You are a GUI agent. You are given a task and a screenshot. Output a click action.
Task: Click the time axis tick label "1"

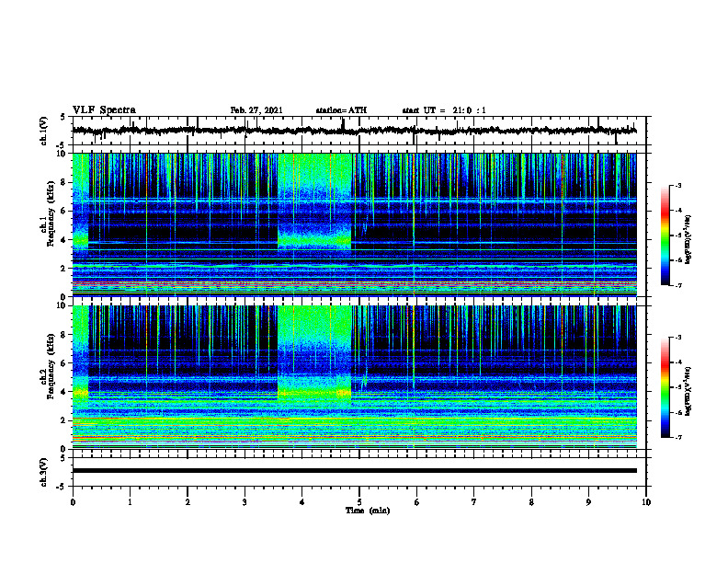[130, 502]
